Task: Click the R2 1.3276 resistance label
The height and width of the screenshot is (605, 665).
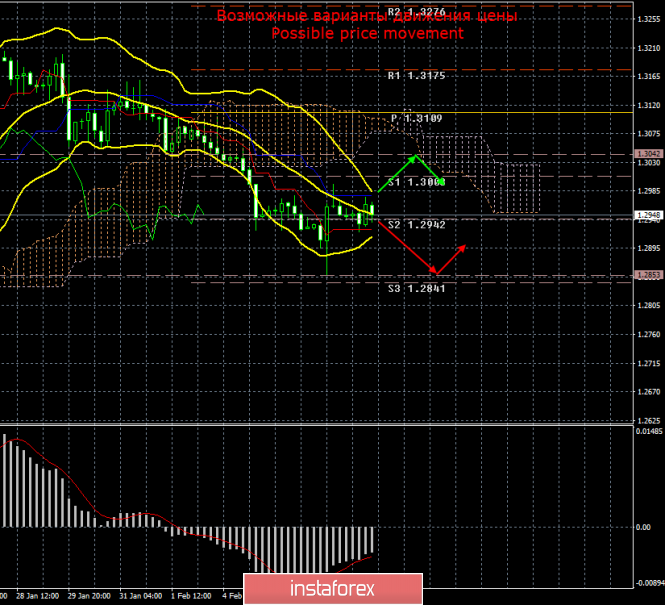Action: (416, 12)
